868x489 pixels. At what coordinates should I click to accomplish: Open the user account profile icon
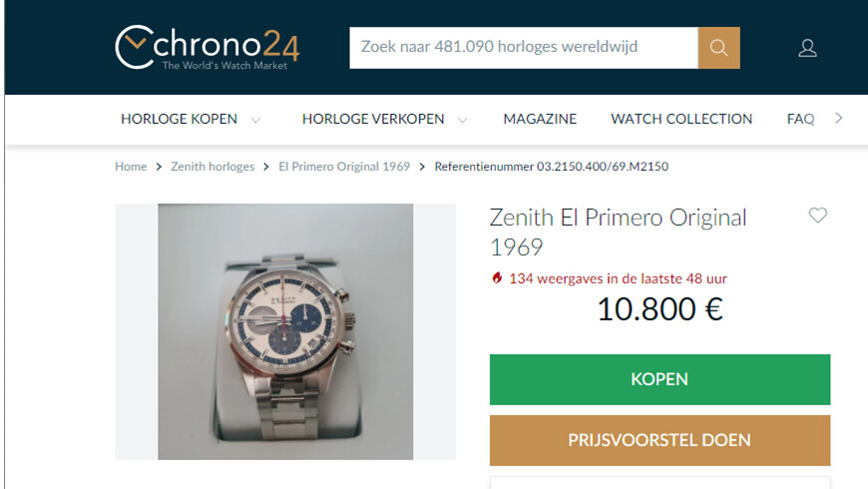807,48
